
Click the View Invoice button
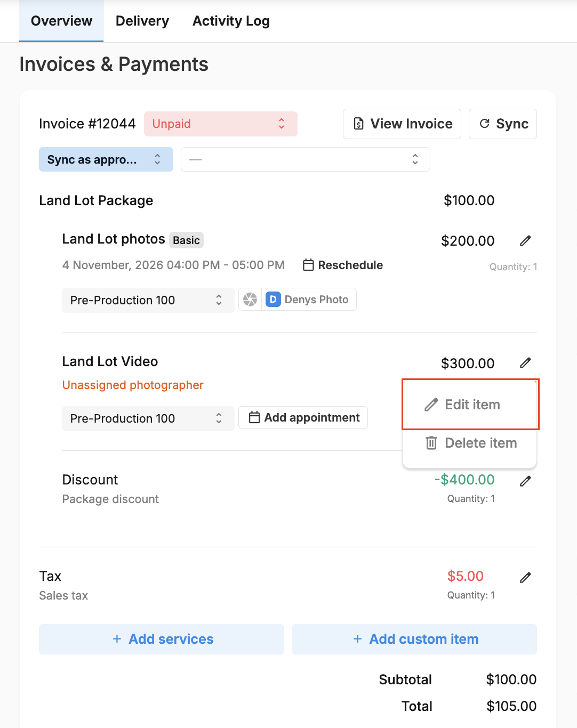[x=402, y=124]
